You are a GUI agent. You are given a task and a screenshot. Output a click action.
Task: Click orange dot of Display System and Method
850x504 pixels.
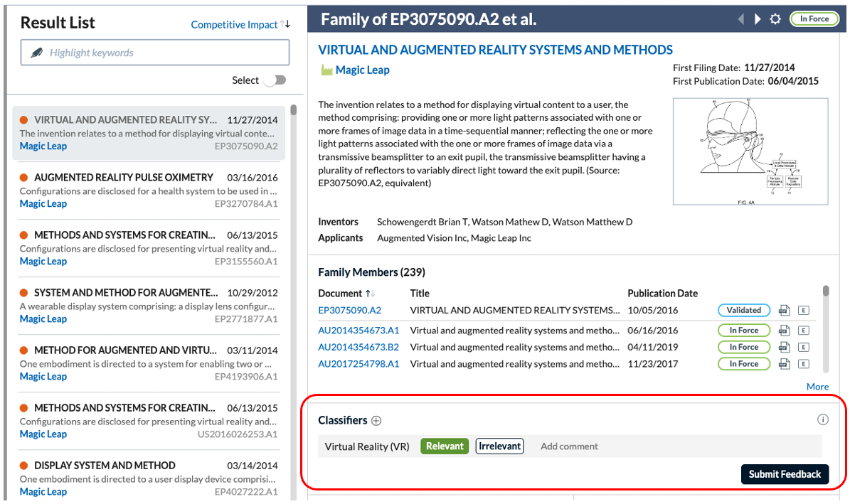(x=24, y=466)
